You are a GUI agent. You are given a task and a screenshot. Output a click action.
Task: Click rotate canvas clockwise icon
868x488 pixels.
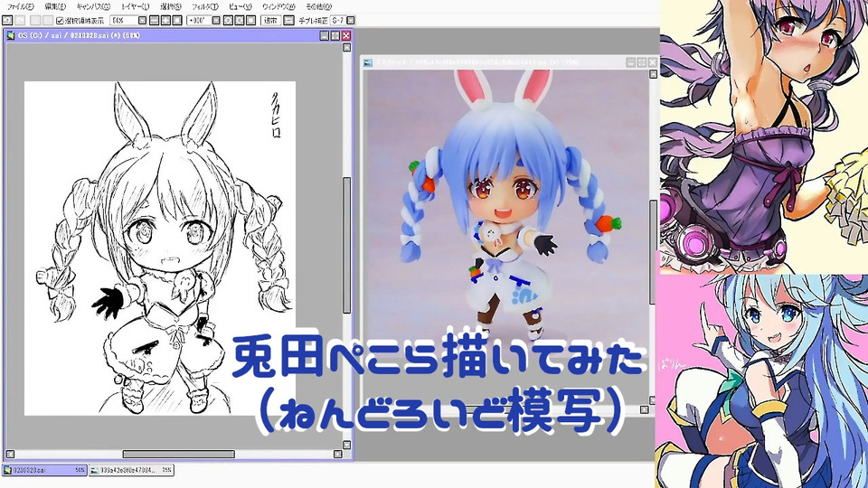point(239,21)
